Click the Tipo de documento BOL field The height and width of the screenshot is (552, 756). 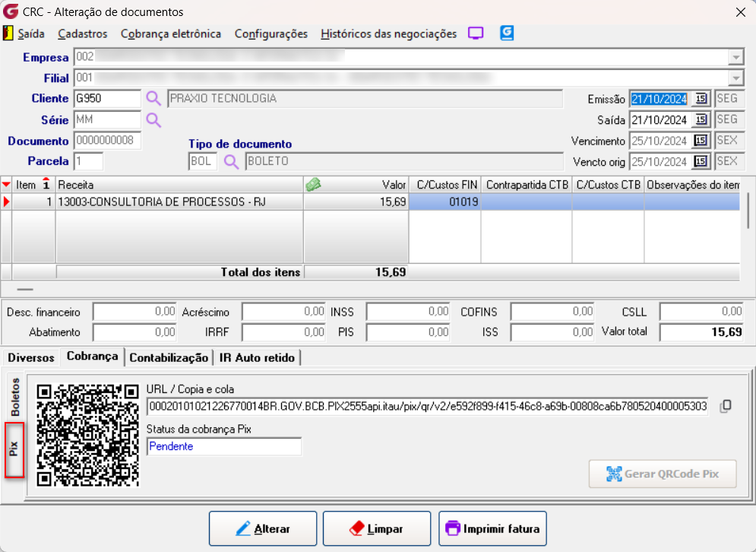(x=203, y=161)
